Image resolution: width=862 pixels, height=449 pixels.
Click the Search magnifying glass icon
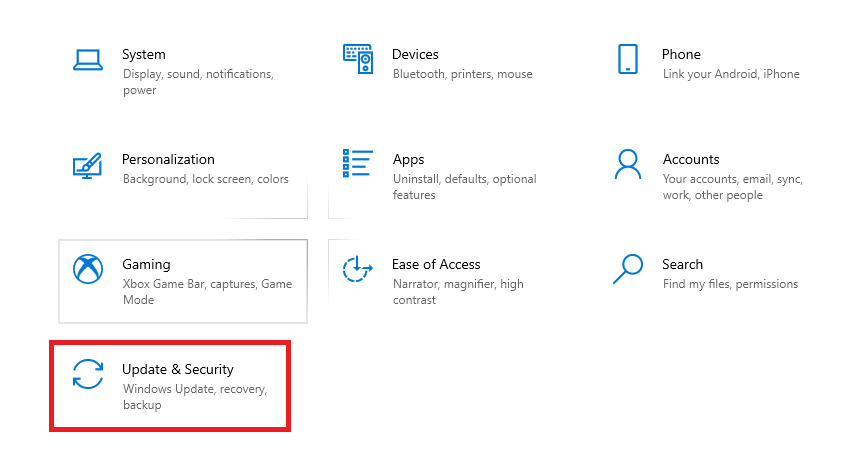[x=627, y=269]
